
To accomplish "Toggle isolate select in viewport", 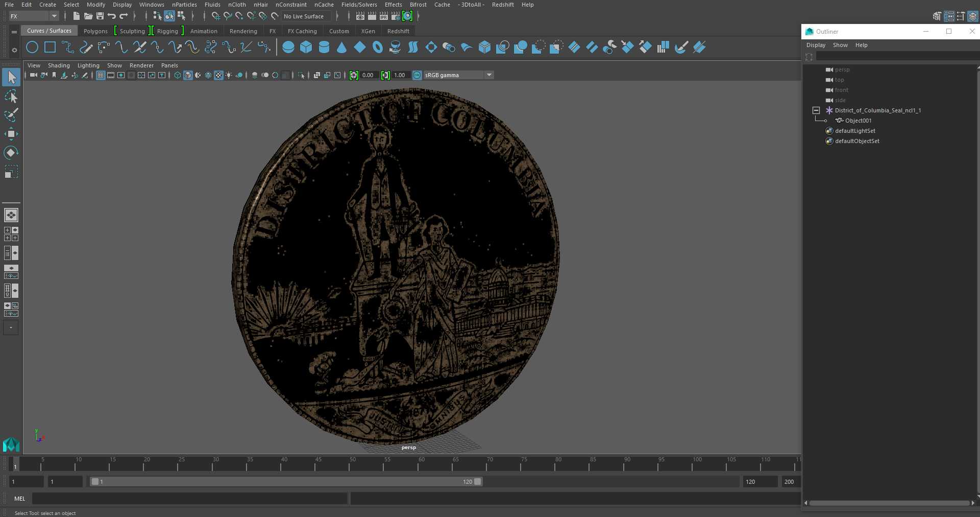I will 301,75.
